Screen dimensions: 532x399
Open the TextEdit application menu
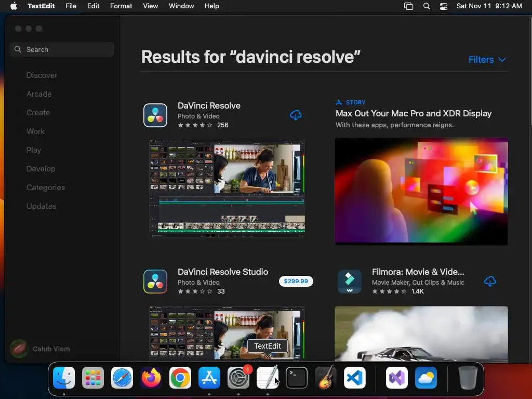point(41,6)
